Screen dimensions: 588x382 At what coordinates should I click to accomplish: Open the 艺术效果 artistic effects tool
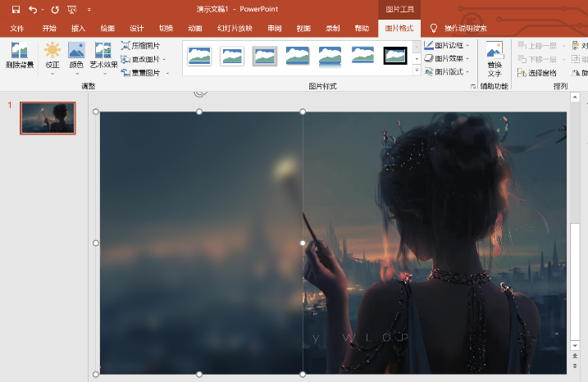[103, 58]
